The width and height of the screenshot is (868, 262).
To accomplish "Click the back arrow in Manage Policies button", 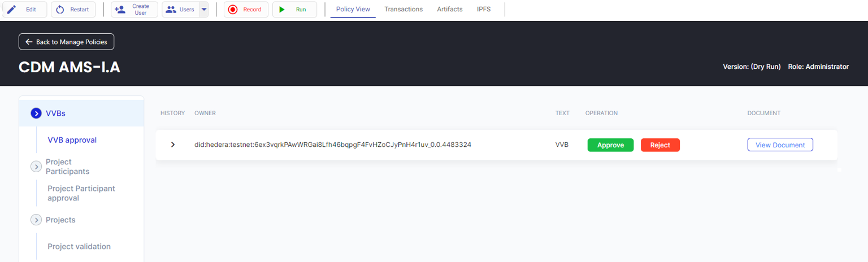I will coord(29,42).
